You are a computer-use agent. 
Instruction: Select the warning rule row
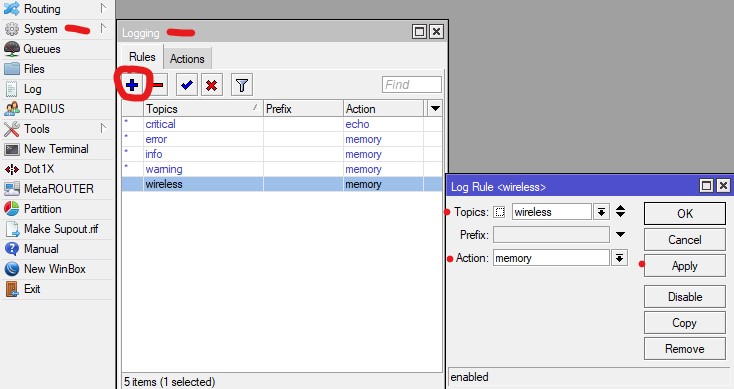coord(282,169)
